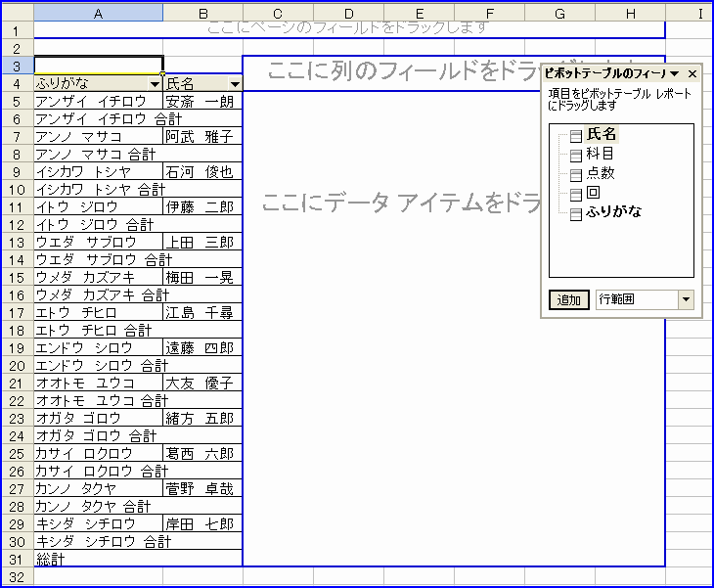This screenshot has height=588, width=714.
Task: Select ふりがな in the field list
Action: pos(614,211)
